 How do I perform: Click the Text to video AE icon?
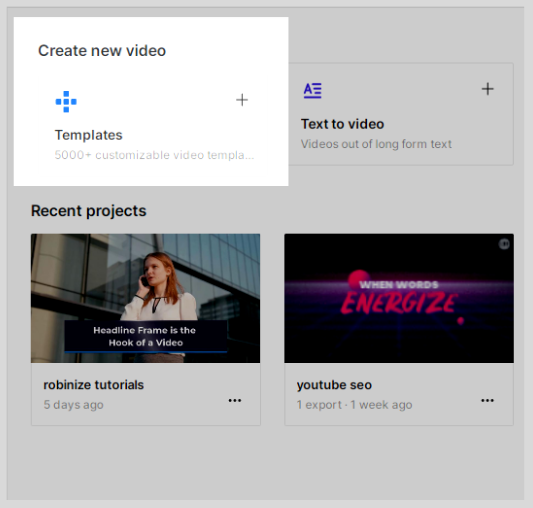point(312,90)
